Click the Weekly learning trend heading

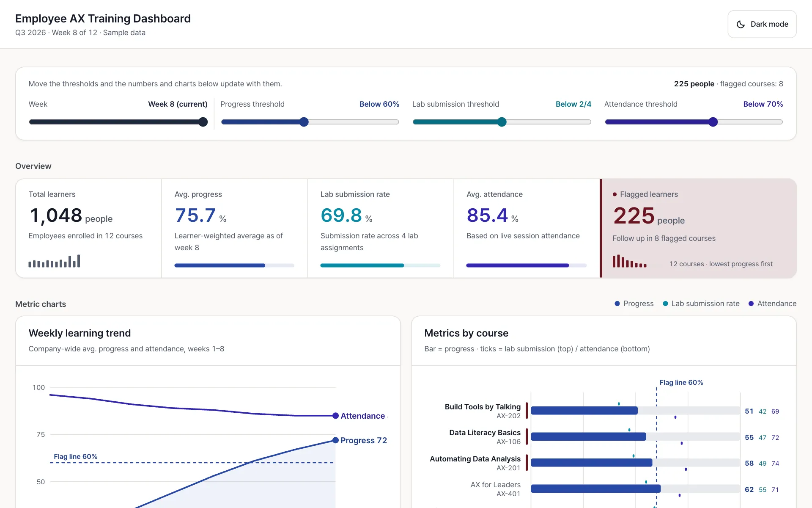pos(80,333)
